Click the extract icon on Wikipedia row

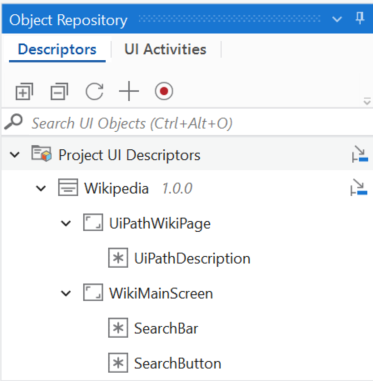click(x=359, y=187)
